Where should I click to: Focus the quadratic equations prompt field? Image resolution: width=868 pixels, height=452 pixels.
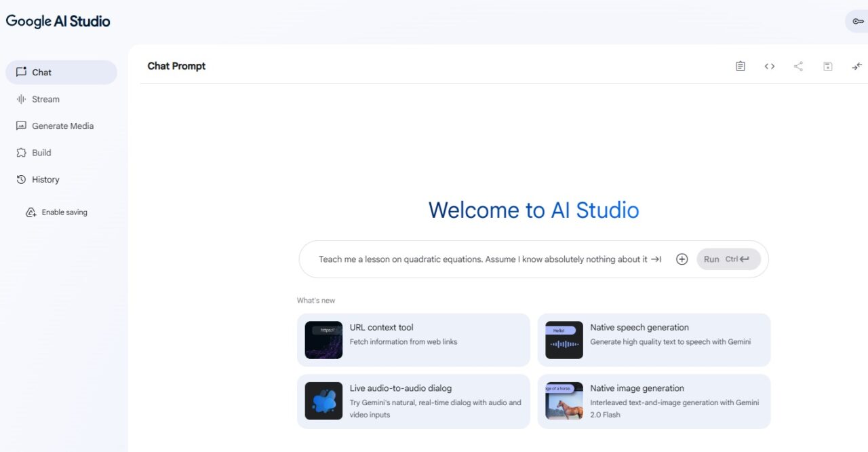pos(483,259)
